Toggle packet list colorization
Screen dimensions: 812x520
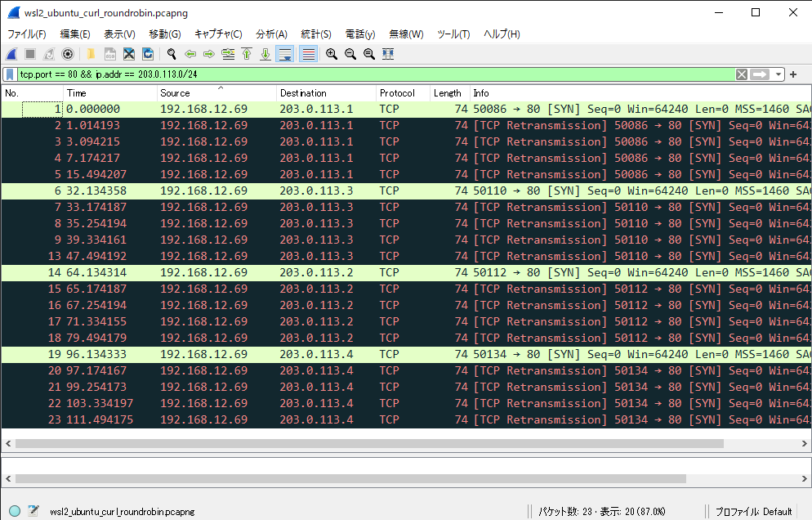tap(309, 54)
